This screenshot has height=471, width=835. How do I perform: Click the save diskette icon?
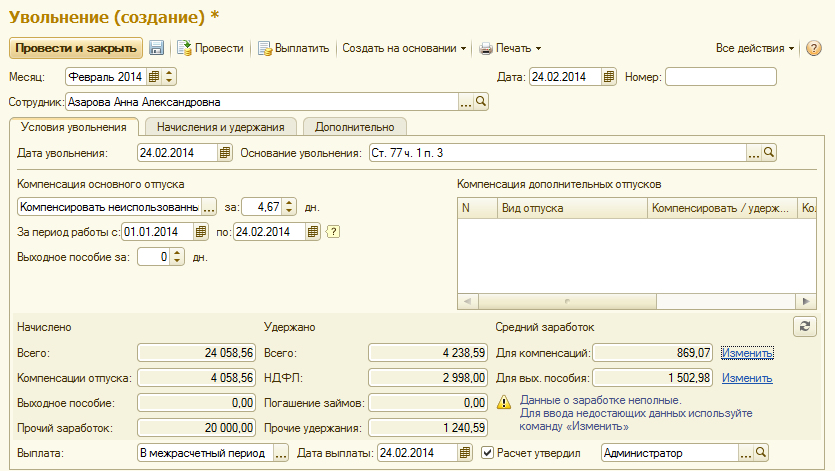point(157,47)
